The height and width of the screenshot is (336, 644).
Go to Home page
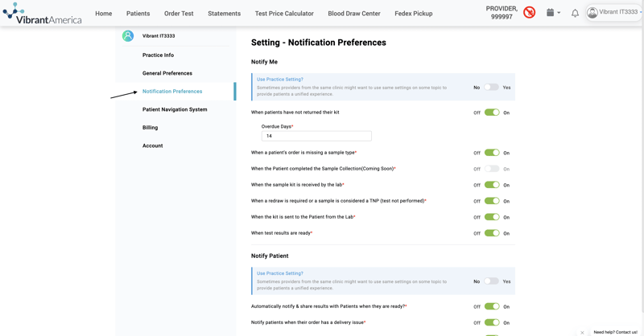pyautogui.click(x=104, y=14)
